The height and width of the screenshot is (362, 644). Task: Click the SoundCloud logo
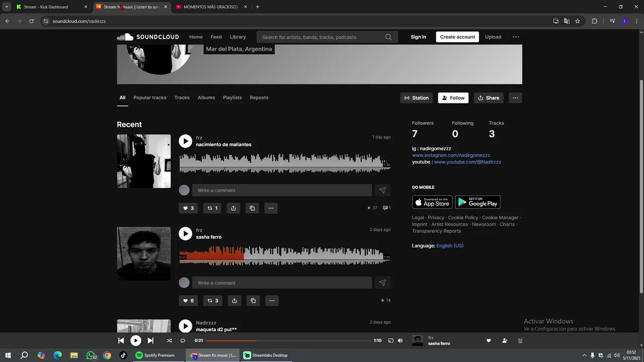tap(148, 37)
